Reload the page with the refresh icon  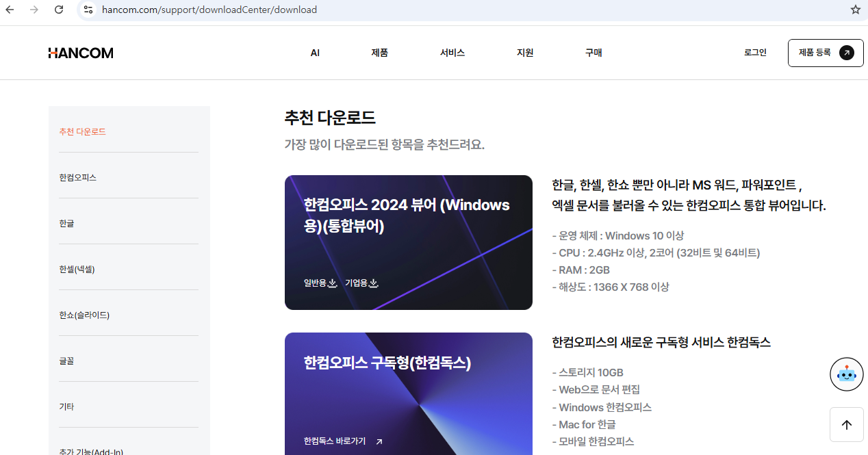(x=59, y=10)
